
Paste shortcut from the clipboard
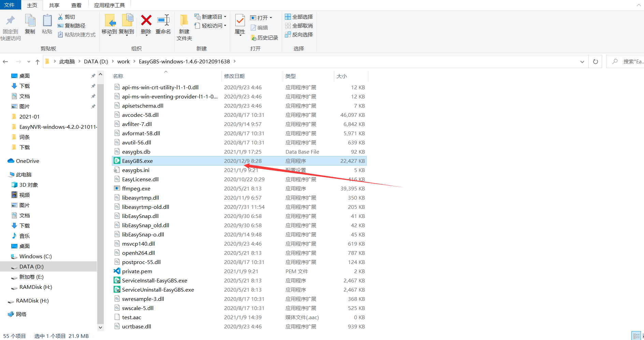77,34
